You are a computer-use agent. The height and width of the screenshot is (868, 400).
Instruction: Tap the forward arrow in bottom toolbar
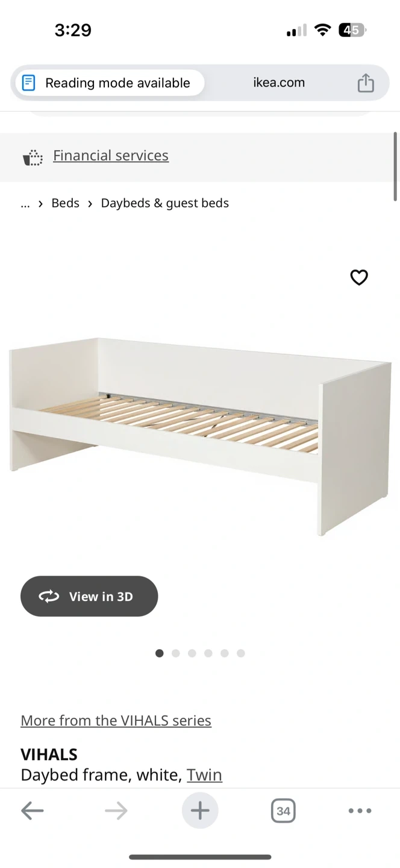tap(116, 811)
